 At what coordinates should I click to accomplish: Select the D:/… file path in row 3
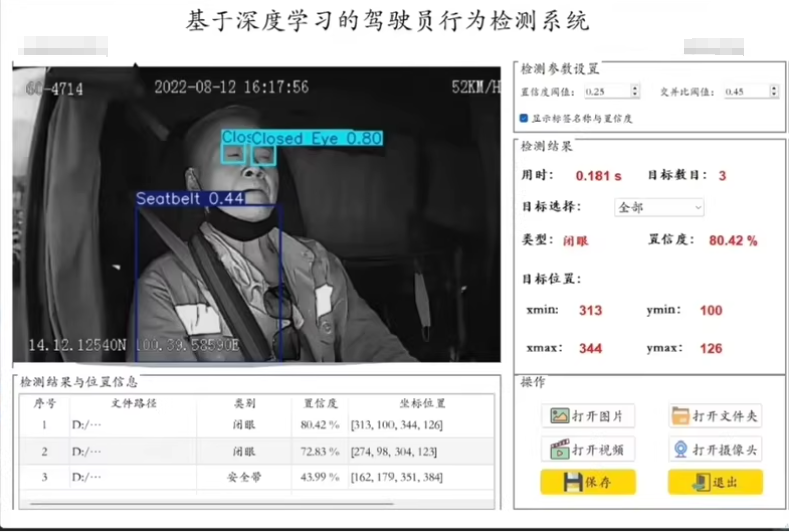(x=87, y=477)
